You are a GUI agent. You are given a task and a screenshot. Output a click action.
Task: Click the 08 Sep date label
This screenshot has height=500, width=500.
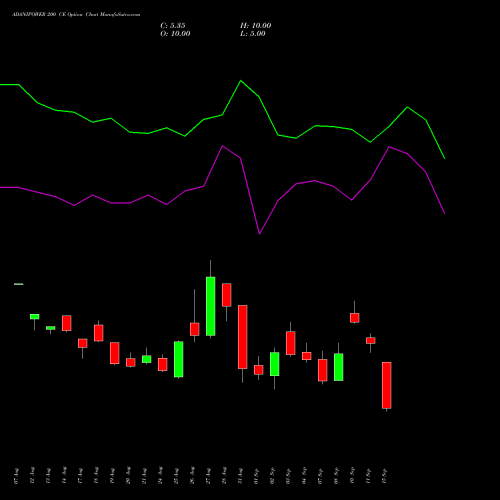coord(336,476)
